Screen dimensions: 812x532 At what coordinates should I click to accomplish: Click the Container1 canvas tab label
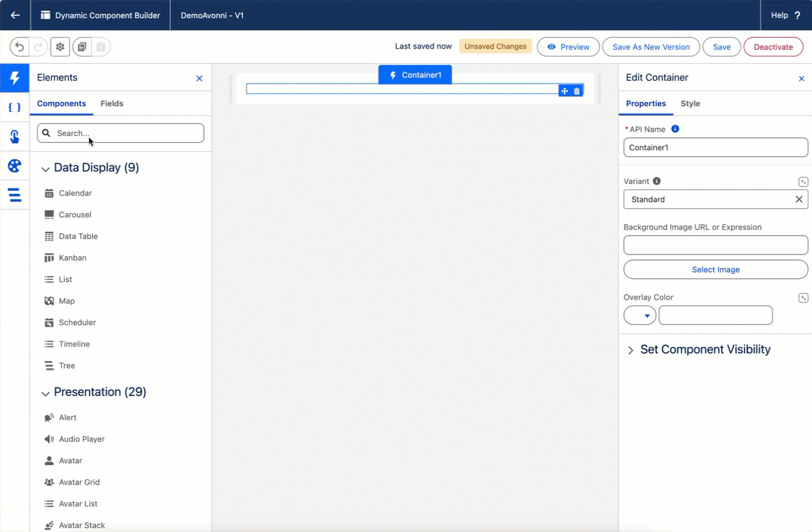(415, 75)
